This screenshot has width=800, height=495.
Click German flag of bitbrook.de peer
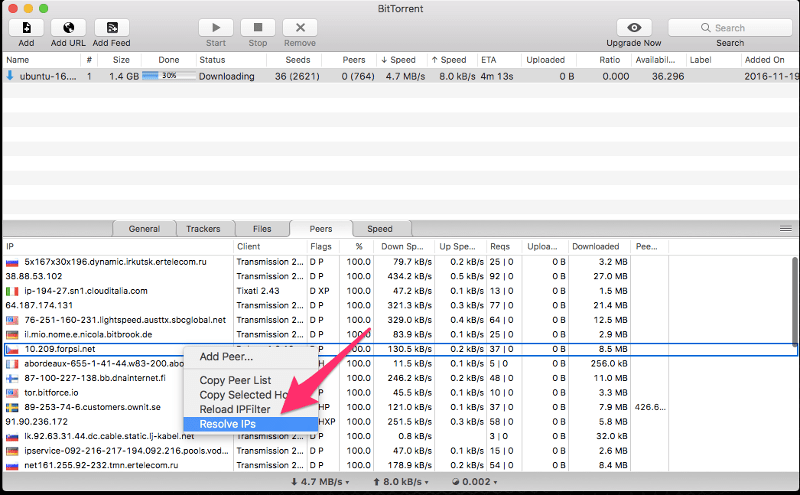[12, 335]
